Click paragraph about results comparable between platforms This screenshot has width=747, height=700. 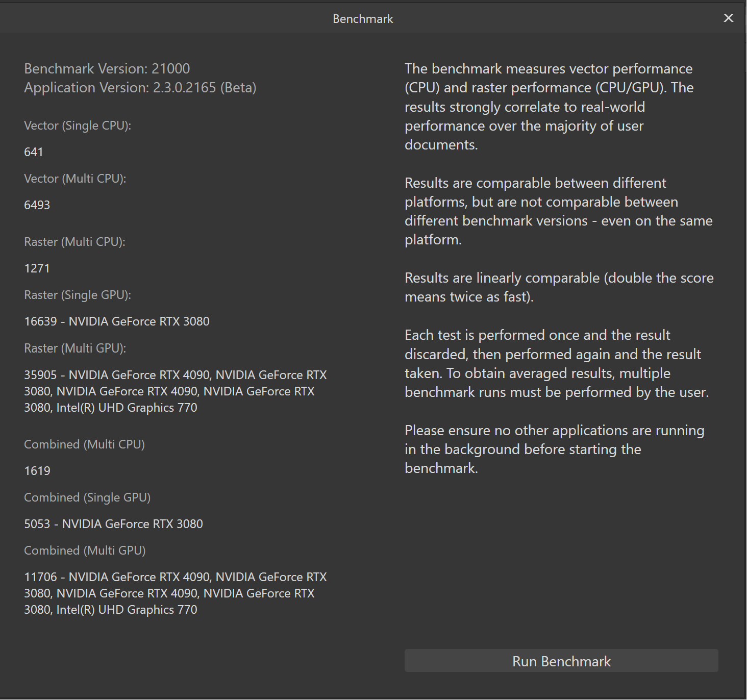(559, 211)
